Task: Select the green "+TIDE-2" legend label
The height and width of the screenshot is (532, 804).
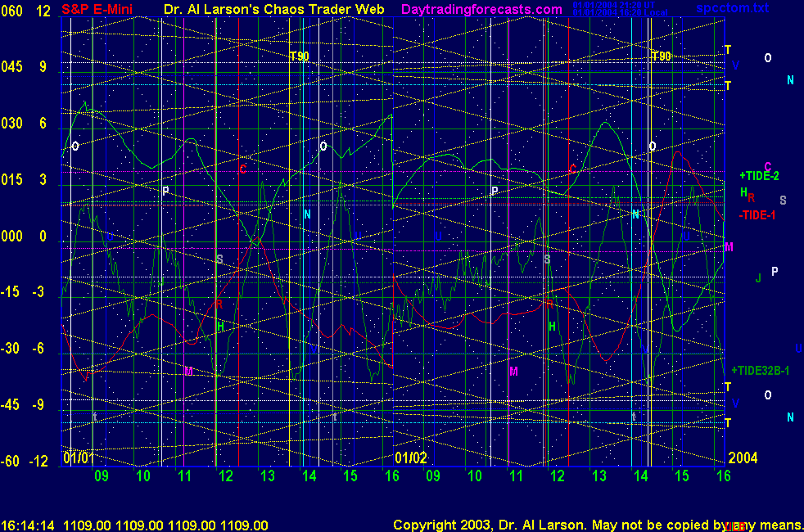Action: tap(759, 176)
